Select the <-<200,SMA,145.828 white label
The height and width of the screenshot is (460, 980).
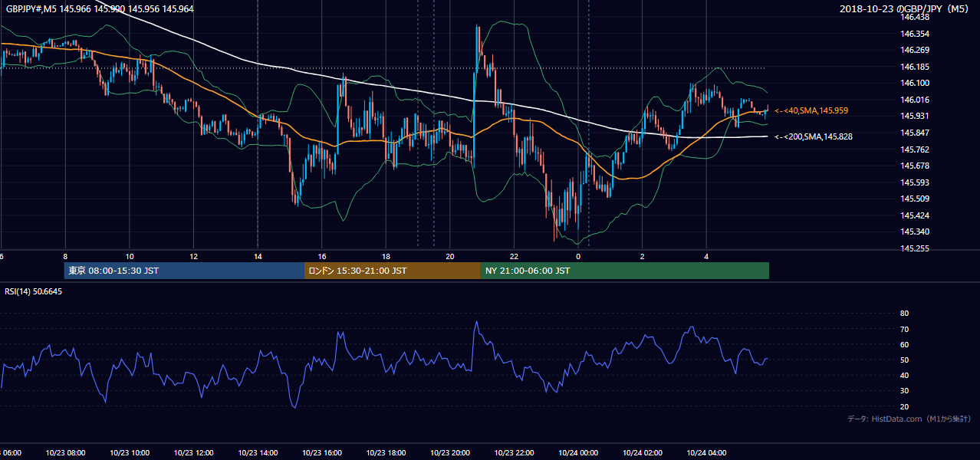click(814, 136)
